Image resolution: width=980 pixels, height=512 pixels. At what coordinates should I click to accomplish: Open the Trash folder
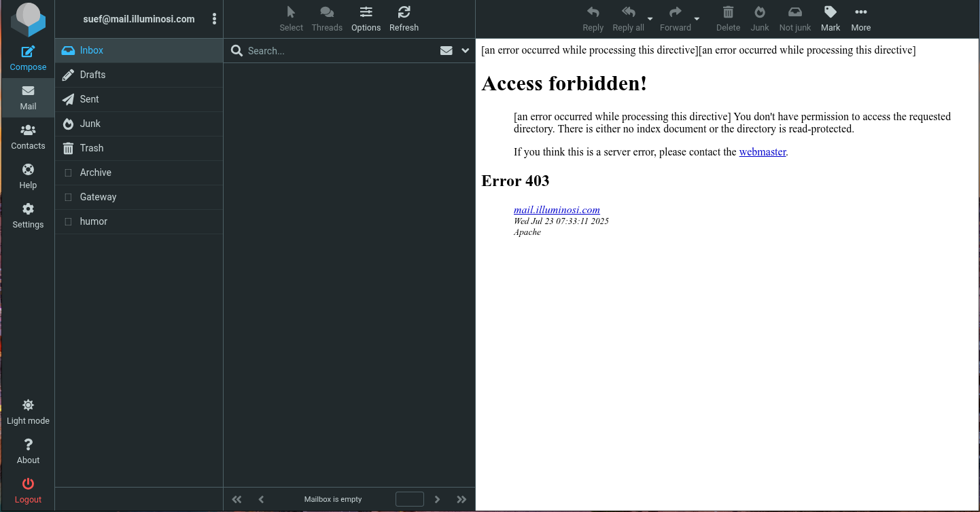tap(139, 148)
